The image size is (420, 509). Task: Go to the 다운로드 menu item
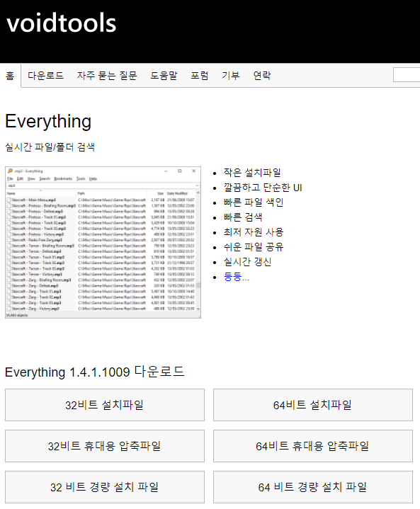(x=45, y=75)
